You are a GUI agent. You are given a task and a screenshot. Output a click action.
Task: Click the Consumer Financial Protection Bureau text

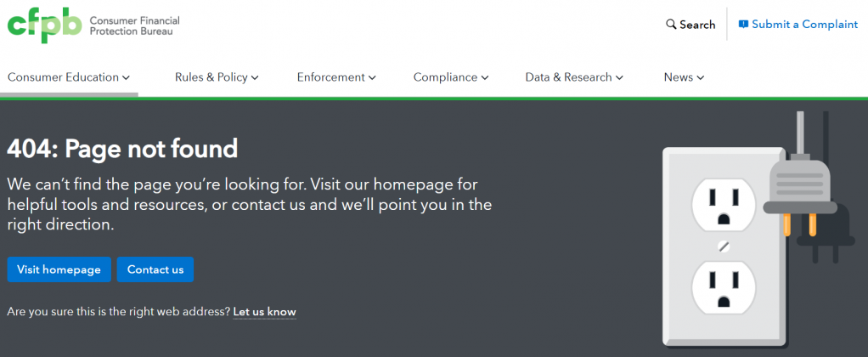pos(134,26)
